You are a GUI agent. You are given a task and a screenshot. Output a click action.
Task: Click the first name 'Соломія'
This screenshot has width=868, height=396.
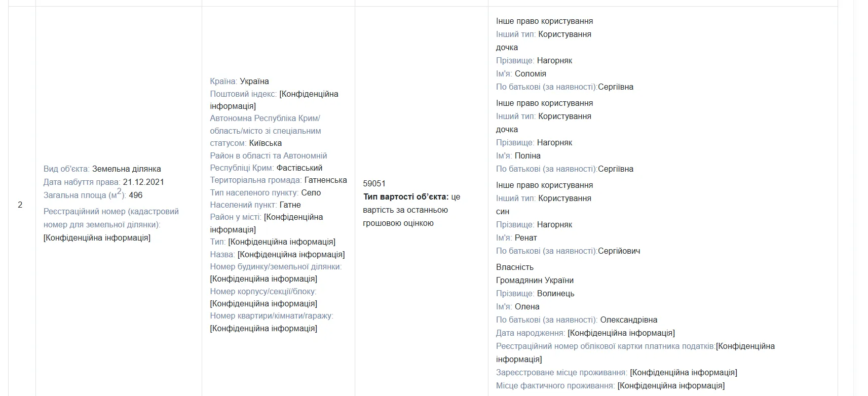click(531, 73)
